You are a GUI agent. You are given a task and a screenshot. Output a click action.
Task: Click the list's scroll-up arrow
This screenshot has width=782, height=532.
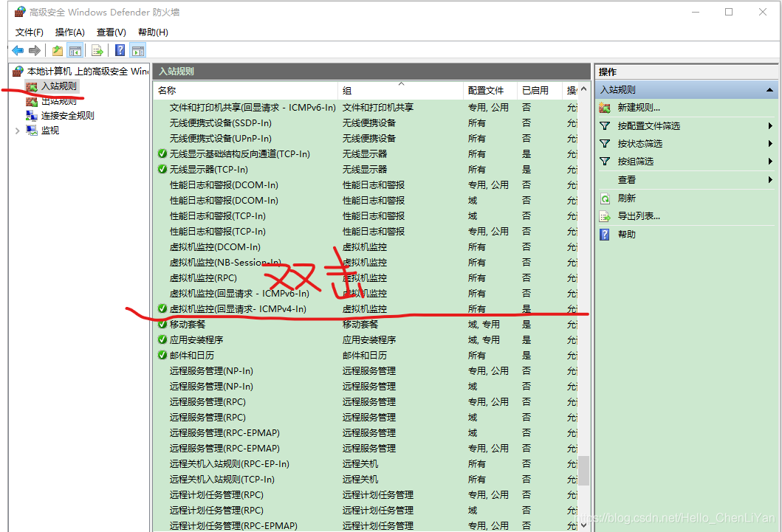point(584,90)
